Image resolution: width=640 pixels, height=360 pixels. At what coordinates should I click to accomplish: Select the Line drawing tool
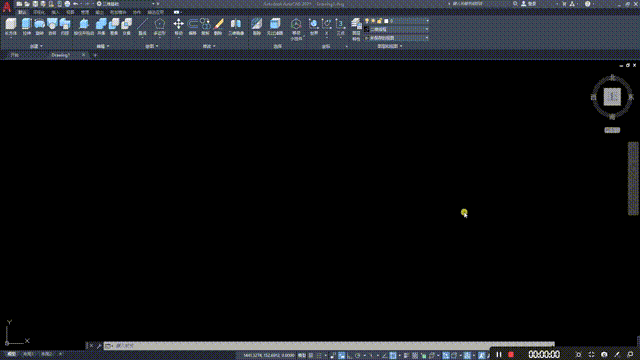point(142,27)
